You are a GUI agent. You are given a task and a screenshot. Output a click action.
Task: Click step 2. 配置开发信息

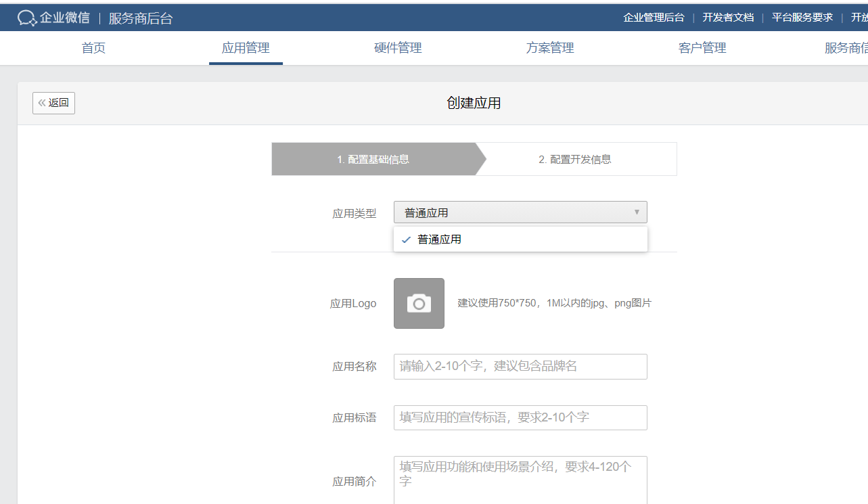(x=575, y=160)
